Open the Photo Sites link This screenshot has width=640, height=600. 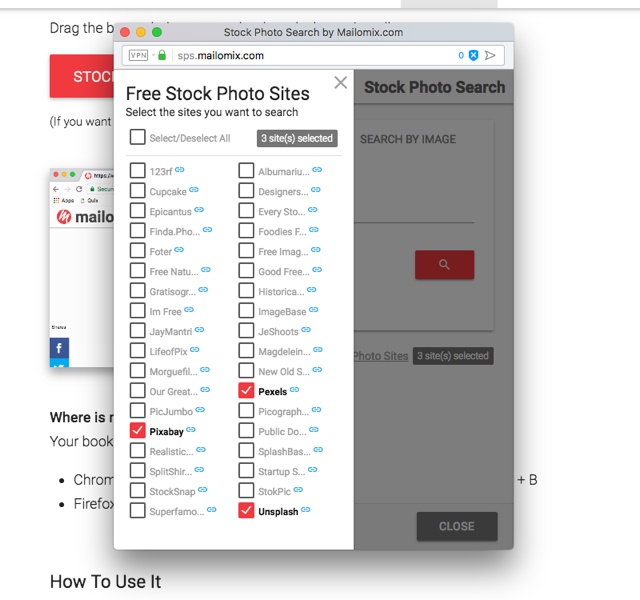381,356
